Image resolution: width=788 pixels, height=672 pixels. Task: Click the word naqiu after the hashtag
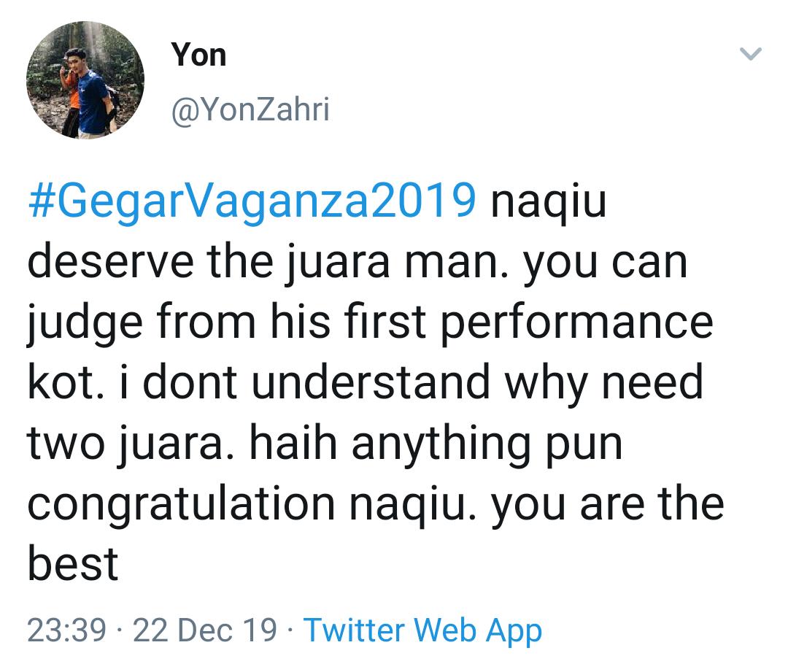point(549,202)
